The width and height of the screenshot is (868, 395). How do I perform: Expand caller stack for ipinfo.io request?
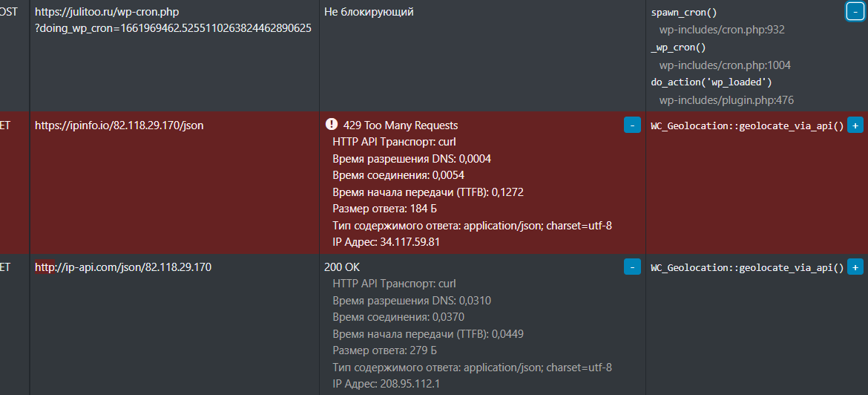point(855,125)
